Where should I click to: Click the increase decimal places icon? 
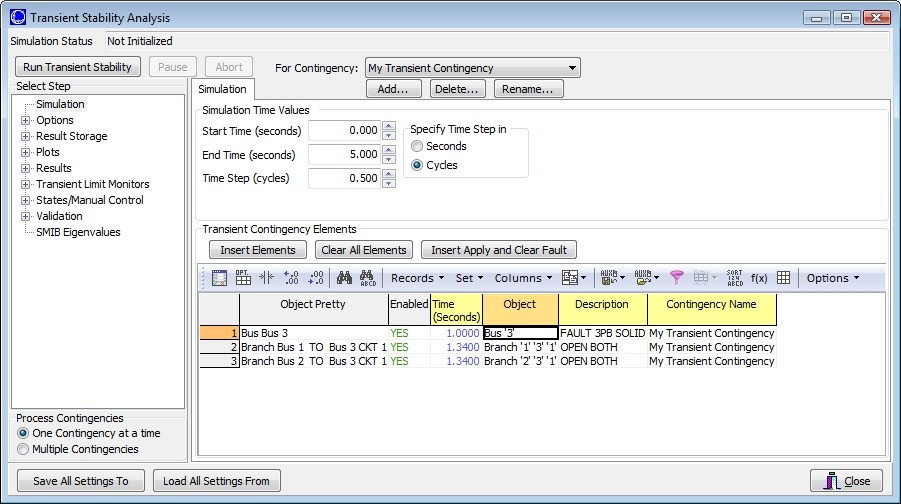[291, 278]
